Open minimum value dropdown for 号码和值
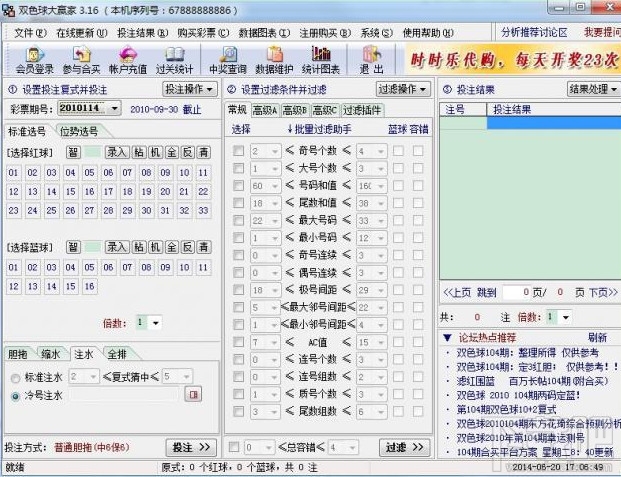621x477 pixels. pos(275,186)
